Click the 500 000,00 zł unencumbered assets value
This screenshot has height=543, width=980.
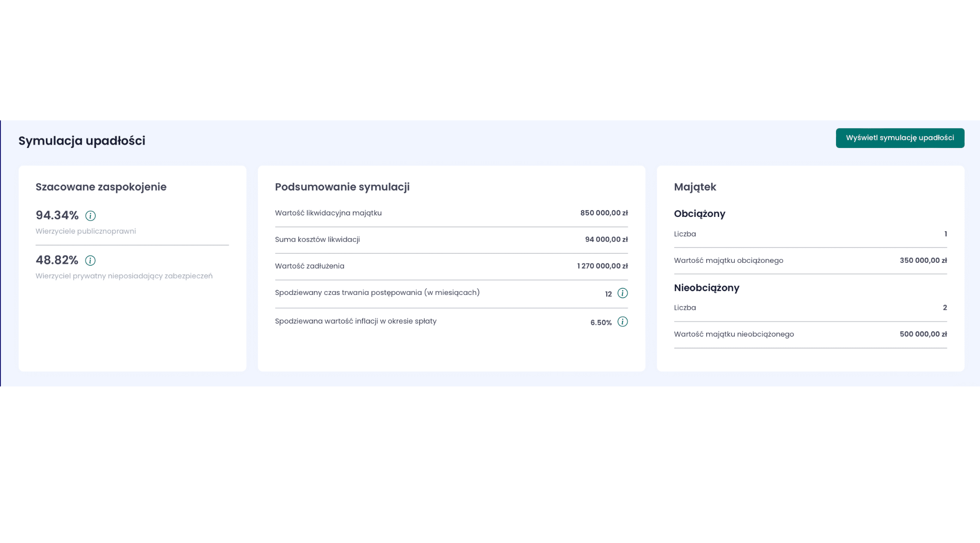[923, 334]
